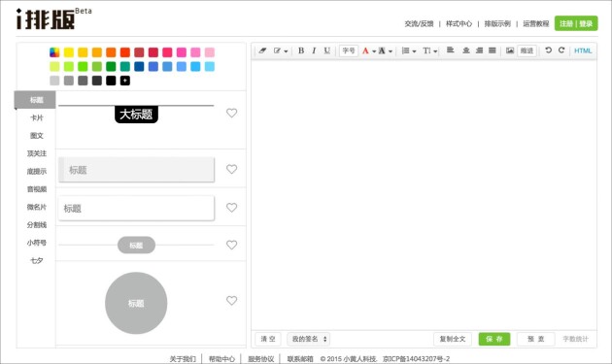Favorite the circle 标题 style heart

coord(231,300)
